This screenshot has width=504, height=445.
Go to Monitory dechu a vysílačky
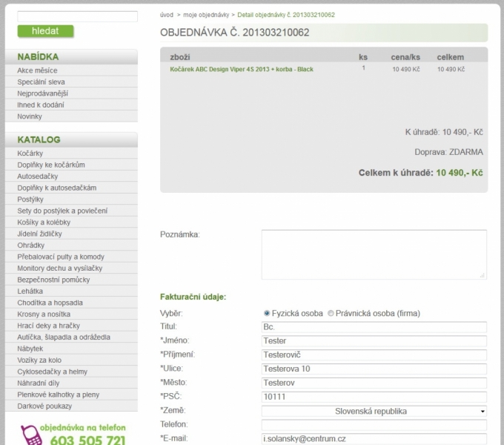(x=60, y=268)
